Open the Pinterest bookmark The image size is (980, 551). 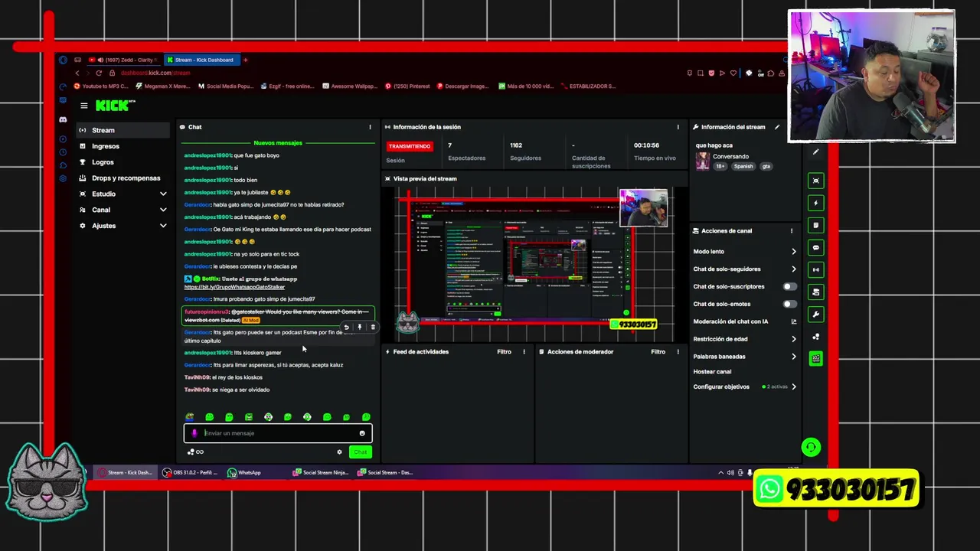pos(407,86)
